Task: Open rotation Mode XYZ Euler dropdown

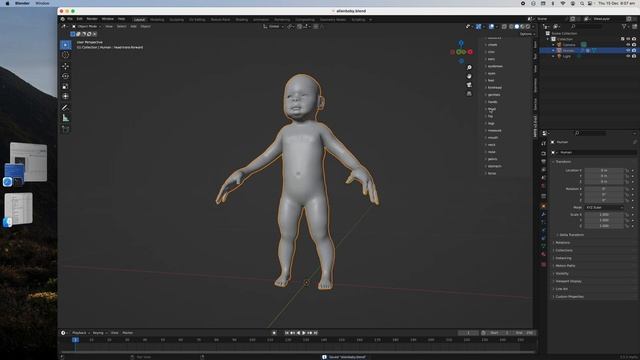Action: (x=604, y=207)
